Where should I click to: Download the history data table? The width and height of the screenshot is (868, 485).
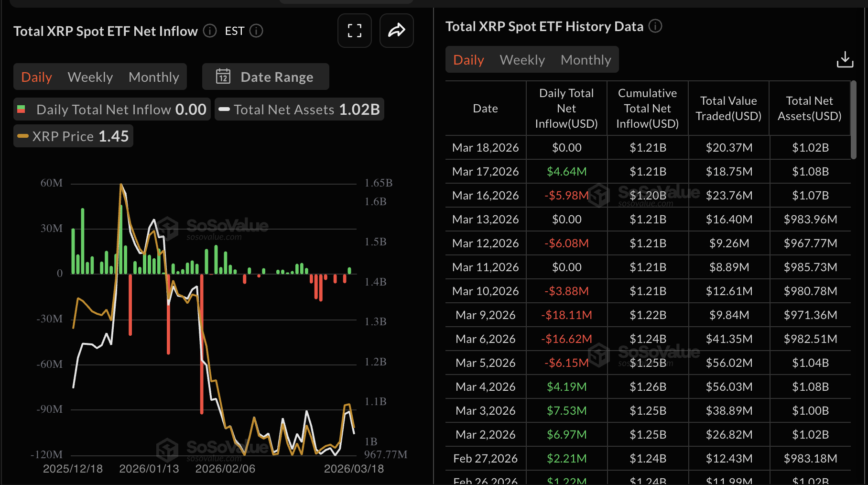pyautogui.click(x=845, y=60)
